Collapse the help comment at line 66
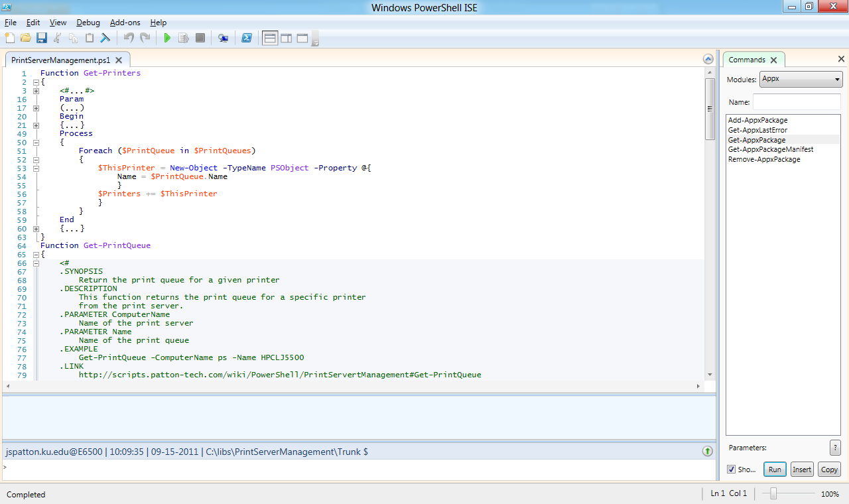 [36, 263]
